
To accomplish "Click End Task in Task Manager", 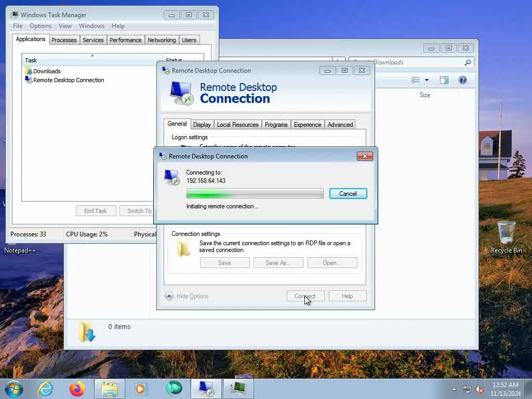I will pyautogui.click(x=96, y=211).
